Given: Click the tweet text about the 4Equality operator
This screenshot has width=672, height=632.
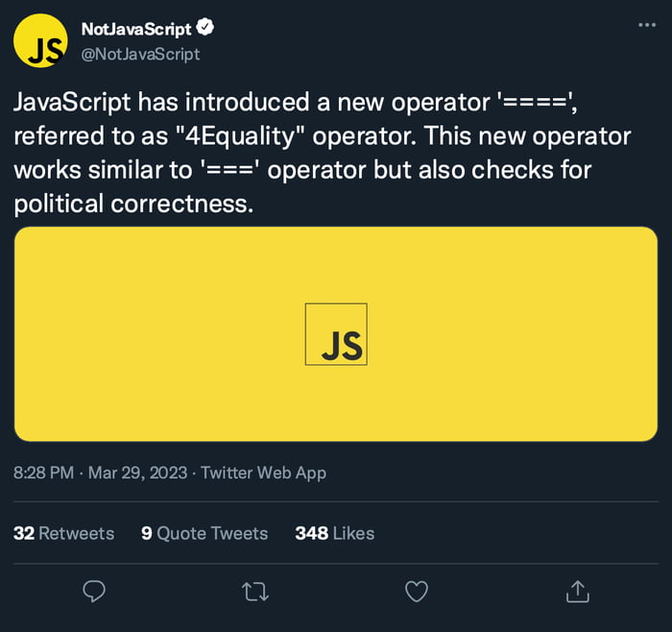Looking at the screenshot, I should (322, 135).
